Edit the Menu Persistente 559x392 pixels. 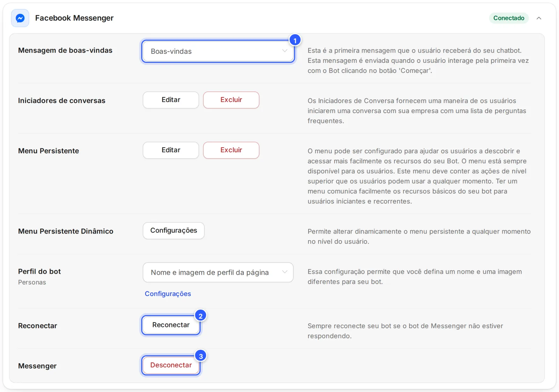pyautogui.click(x=171, y=150)
